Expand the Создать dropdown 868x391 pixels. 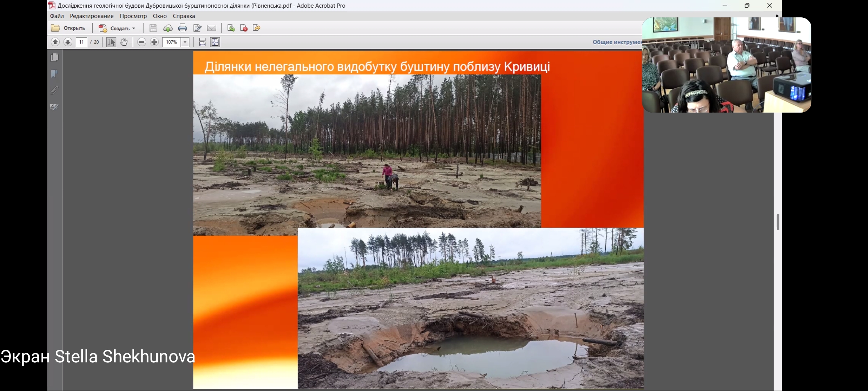pos(134,28)
